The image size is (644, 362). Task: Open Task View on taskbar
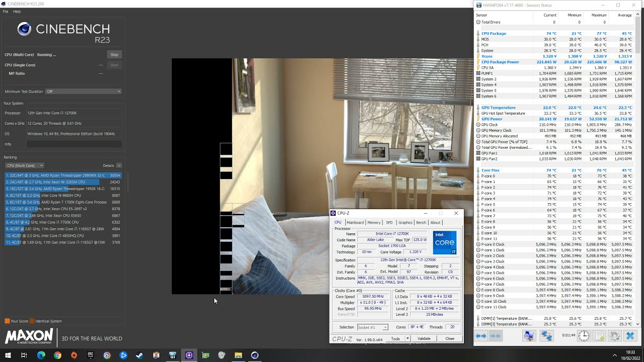[x=24, y=355]
